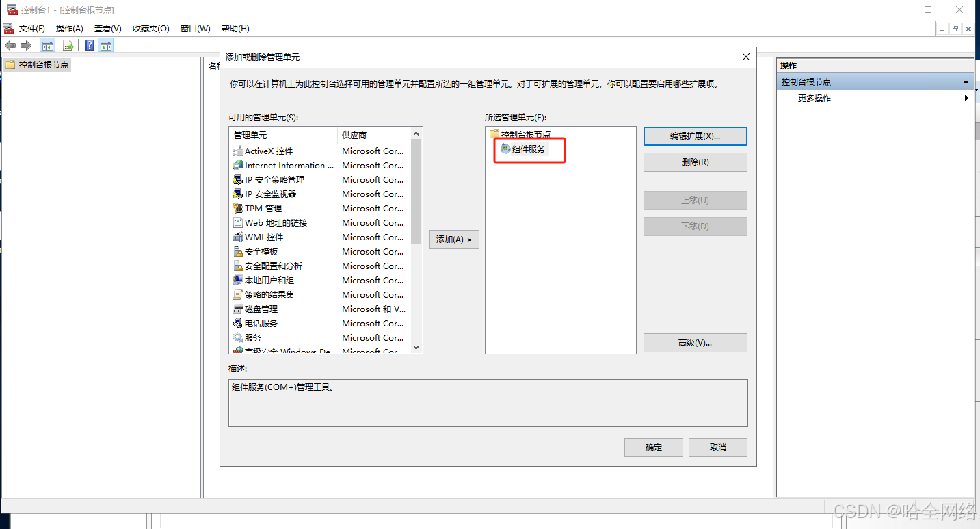The height and width of the screenshot is (529, 980).
Task: Click the 组件服务 icon in selected snap-ins
Action: pyautogui.click(x=505, y=149)
